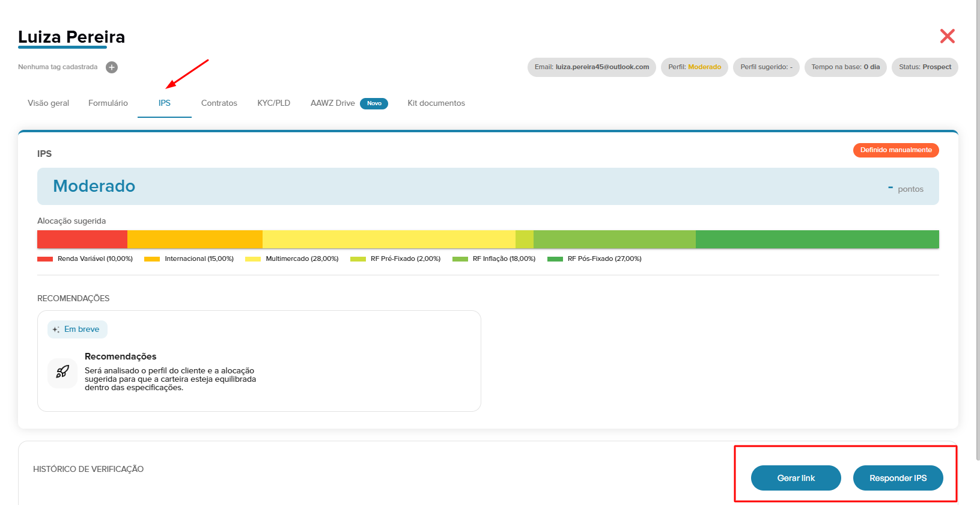
Task: Go to the Contratos tab
Action: 219,103
